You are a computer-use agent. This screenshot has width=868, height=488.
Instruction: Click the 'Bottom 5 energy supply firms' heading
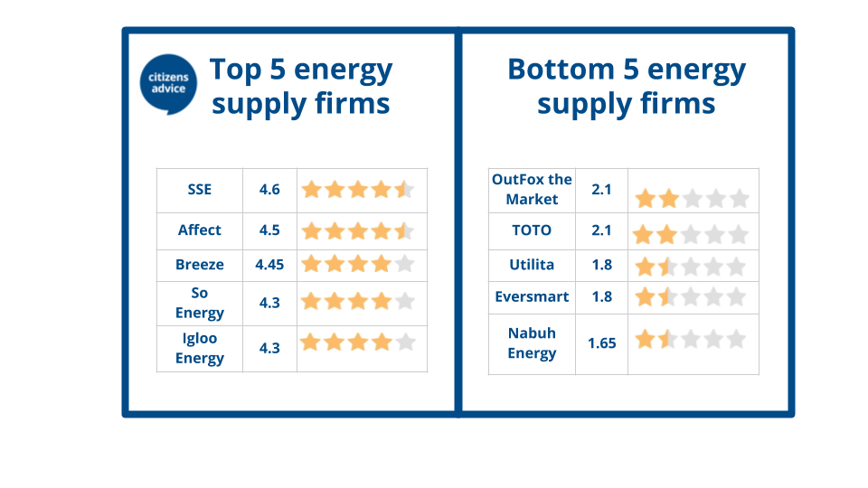(627, 87)
